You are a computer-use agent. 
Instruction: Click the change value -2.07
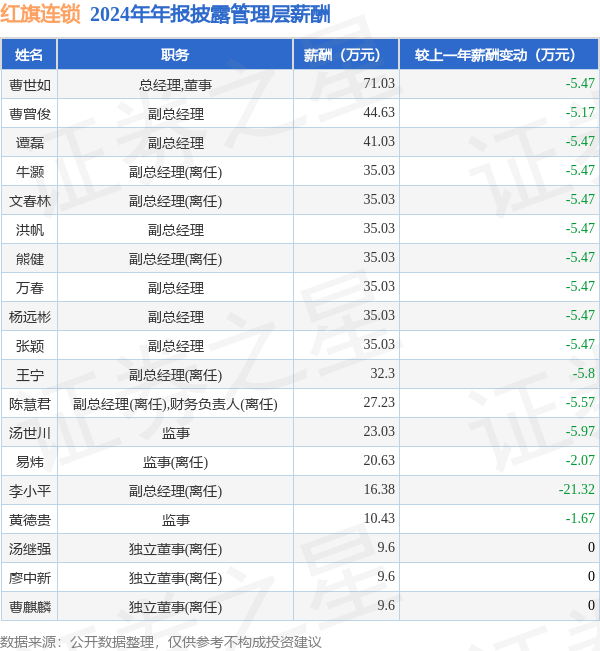point(580,460)
